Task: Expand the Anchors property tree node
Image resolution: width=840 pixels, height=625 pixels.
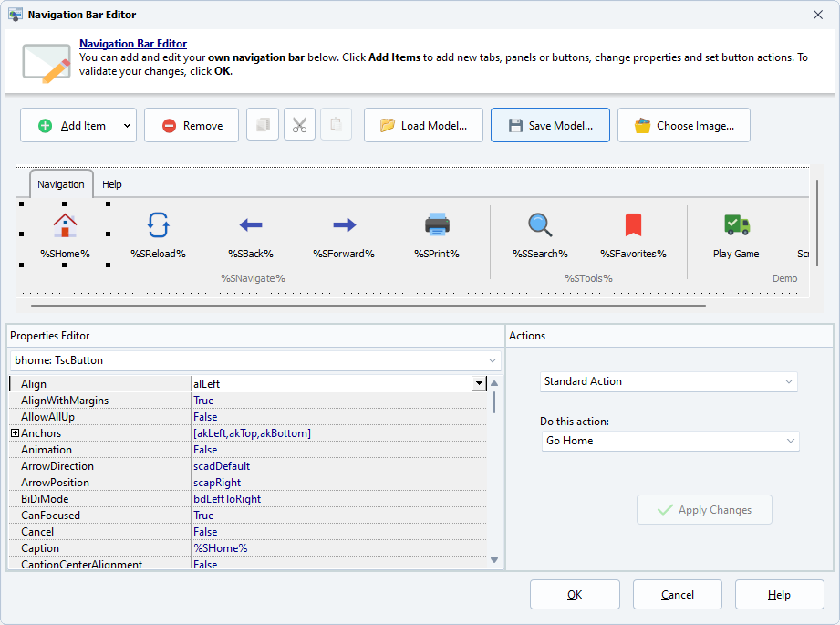Action: click(15, 433)
